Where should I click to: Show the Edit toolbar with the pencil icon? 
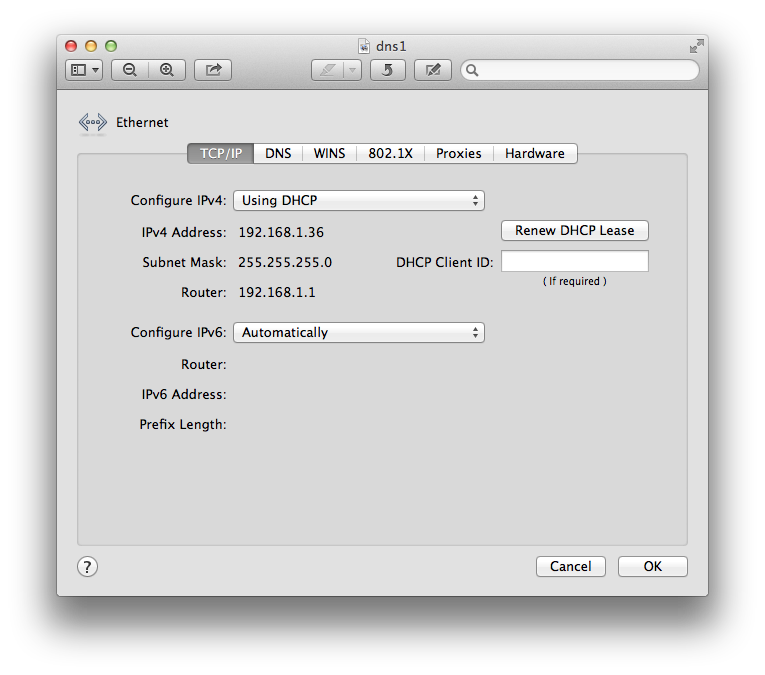tap(433, 70)
